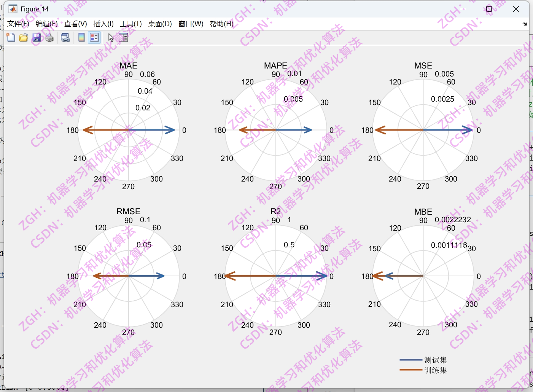The image size is (533, 392).
Task: Click the 0.01 radial label in MAPE plot
Action: point(294,73)
